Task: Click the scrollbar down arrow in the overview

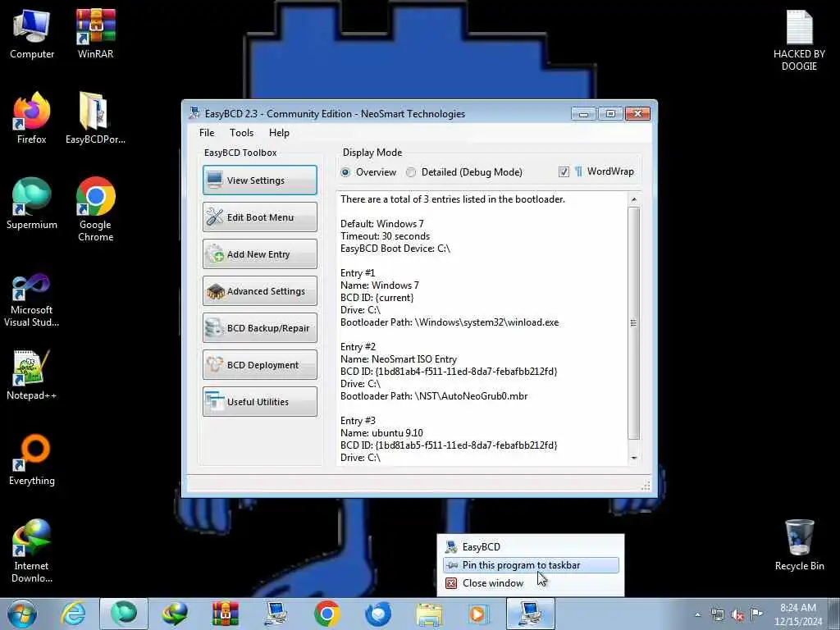Action: 634,458
